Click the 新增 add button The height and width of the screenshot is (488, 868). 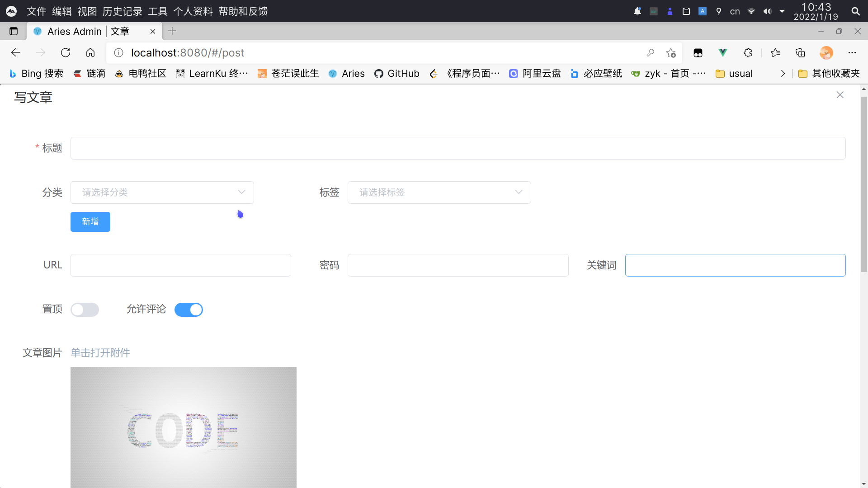tap(90, 221)
